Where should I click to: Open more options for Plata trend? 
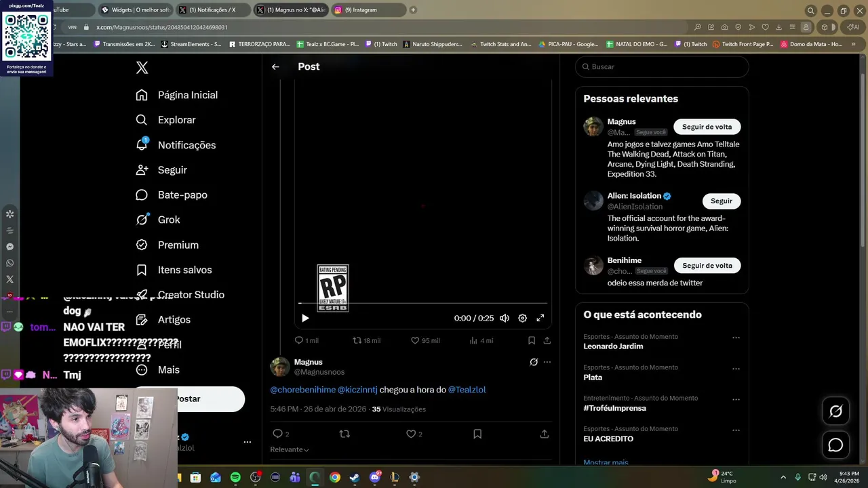(x=736, y=369)
